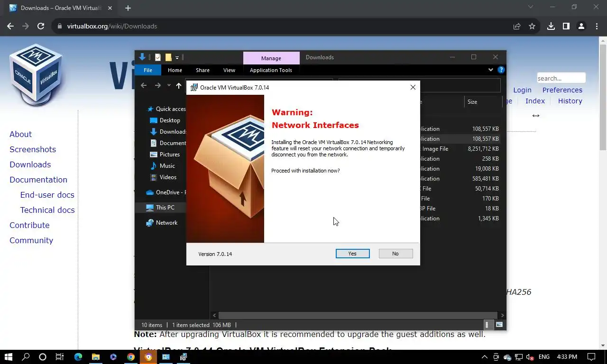This screenshot has height=364, width=607.
Task: Open File Explorer help icon
Action: 501,70
